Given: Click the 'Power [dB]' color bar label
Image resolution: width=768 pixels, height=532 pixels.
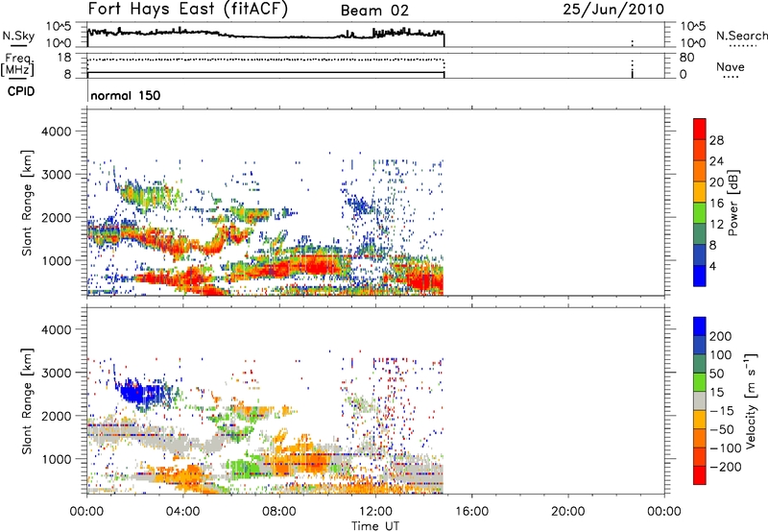Looking at the screenshot, I should pyautogui.click(x=733, y=203).
